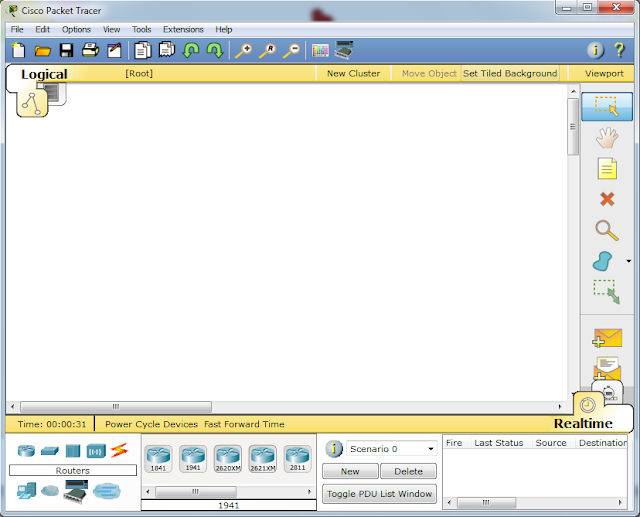
Task: Switch to Simulation mode stopwatch tab
Action: tap(608, 393)
